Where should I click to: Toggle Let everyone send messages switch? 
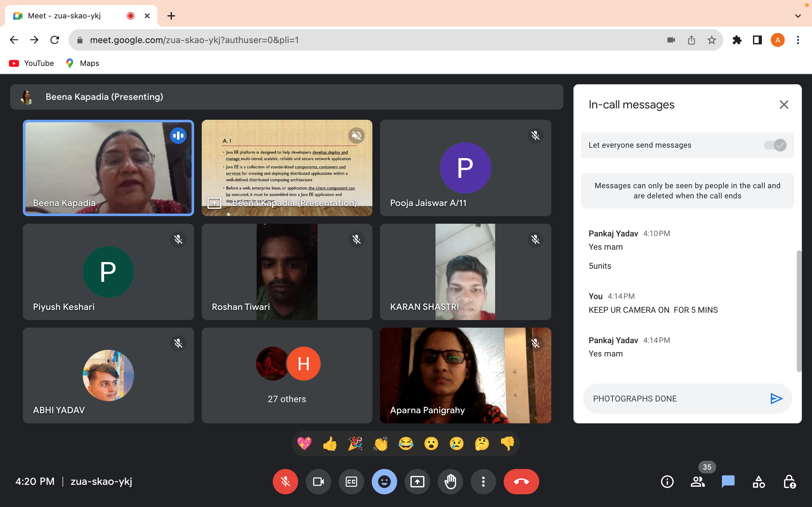[x=775, y=145]
